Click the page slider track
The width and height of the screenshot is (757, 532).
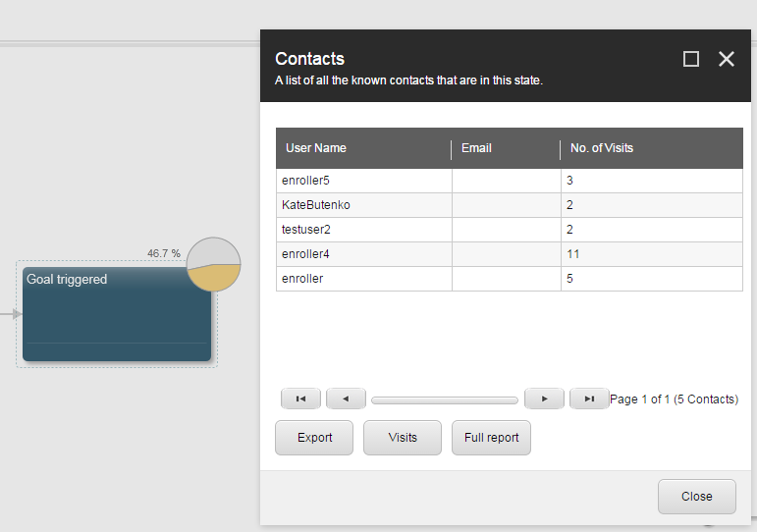(444, 400)
